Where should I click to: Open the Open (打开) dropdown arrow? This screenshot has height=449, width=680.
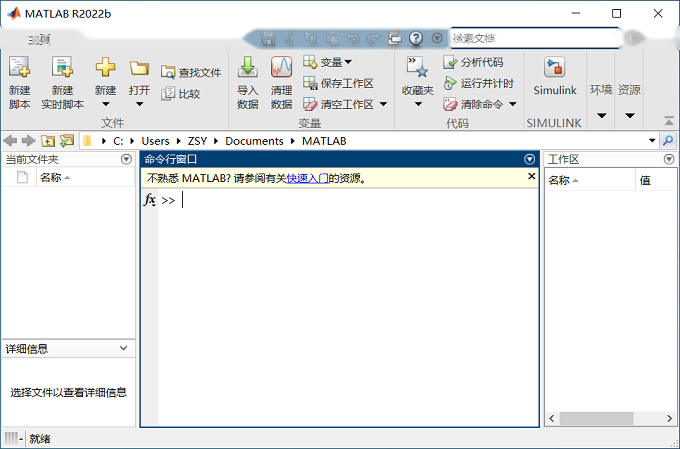139,104
